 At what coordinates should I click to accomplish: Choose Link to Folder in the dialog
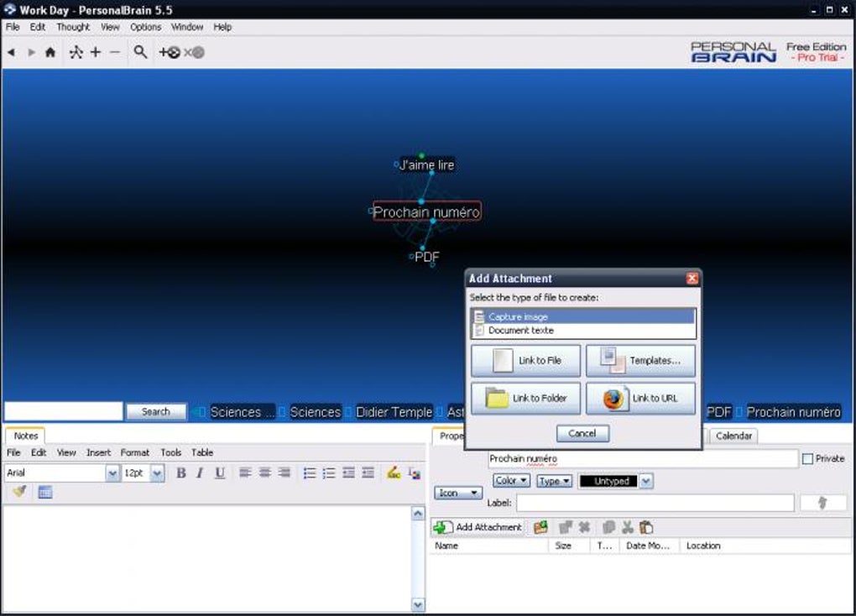coord(525,398)
